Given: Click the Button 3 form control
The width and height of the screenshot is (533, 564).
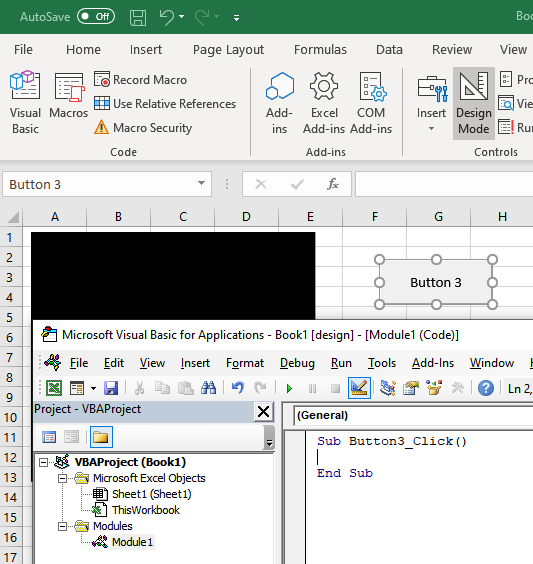Looking at the screenshot, I should click(x=436, y=282).
